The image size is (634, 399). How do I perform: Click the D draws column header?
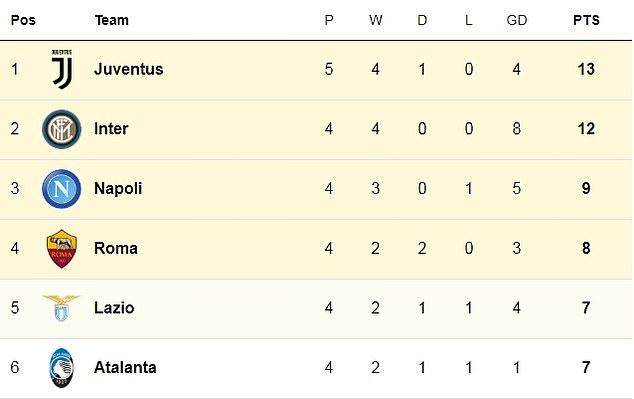click(422, 20)
